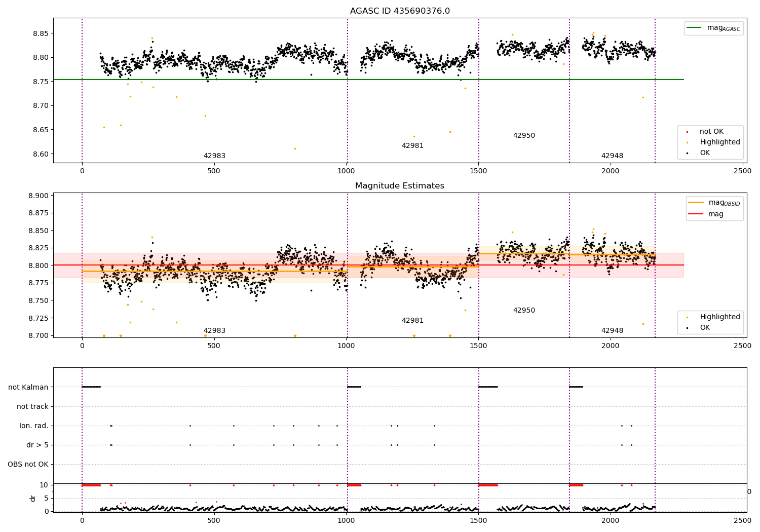This screenshot has height=532, width=760.
Task: Click the 8.875 y-axis tick label
Action: point(39,213)
